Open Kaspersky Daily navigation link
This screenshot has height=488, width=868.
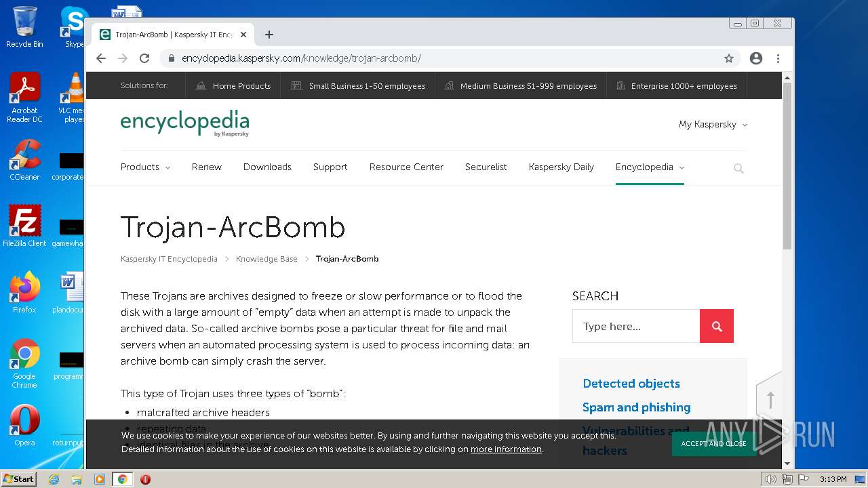pyautogui.click(x=561, y=167)
